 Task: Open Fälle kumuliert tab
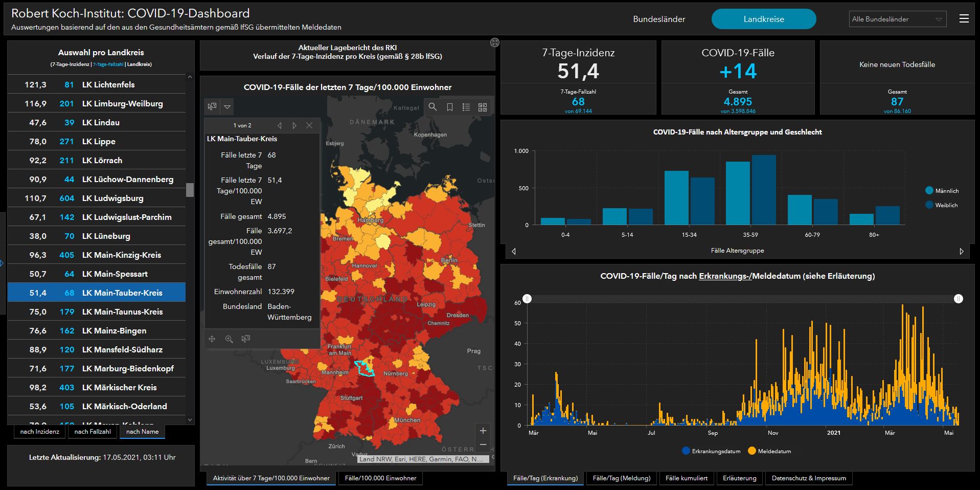pyautogui.click(x=687, y=478)
